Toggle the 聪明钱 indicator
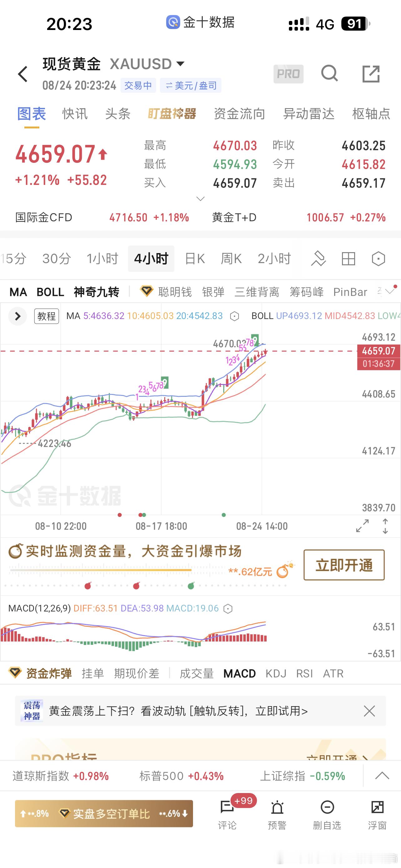401x868 pixels. coord(175,292)
